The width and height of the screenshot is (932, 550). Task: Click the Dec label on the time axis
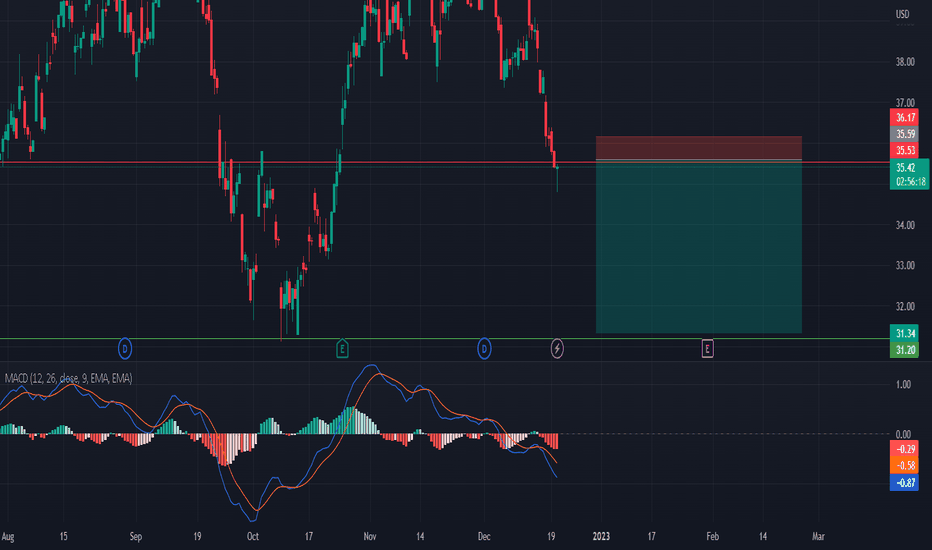(x=484, y=536)
